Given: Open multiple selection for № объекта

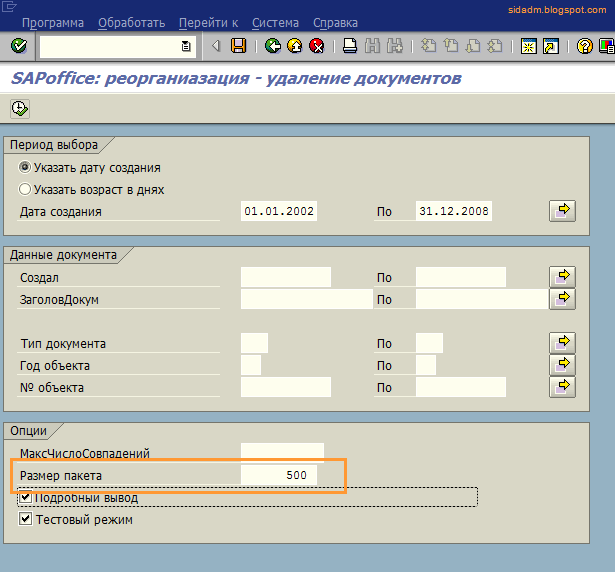Looking at the screenshot, I should click(562, 387).
